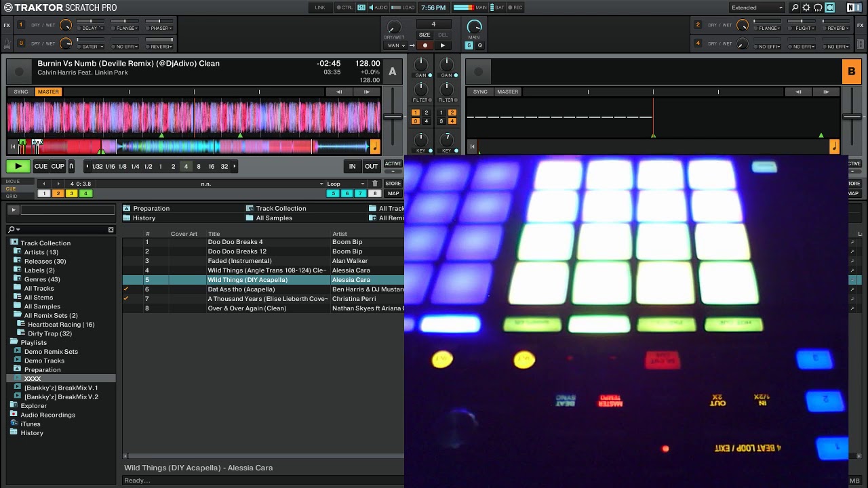Set loop IN point on Deck A
The width and height of the screenshot is (868, 488).
(352, 166)
